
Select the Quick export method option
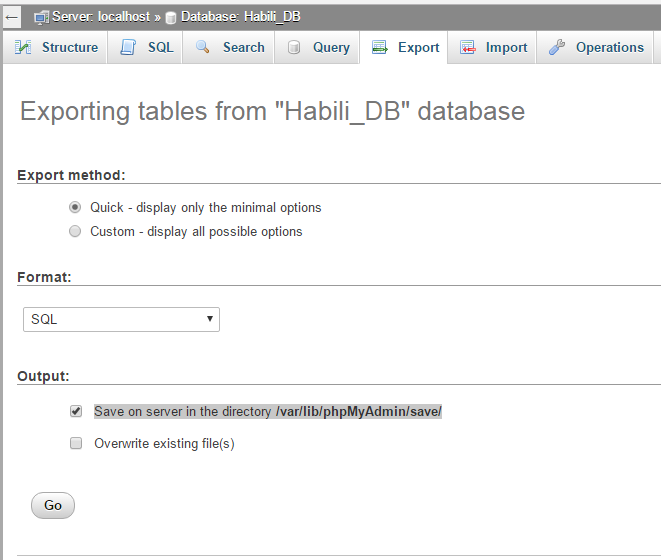pos(75,208)
